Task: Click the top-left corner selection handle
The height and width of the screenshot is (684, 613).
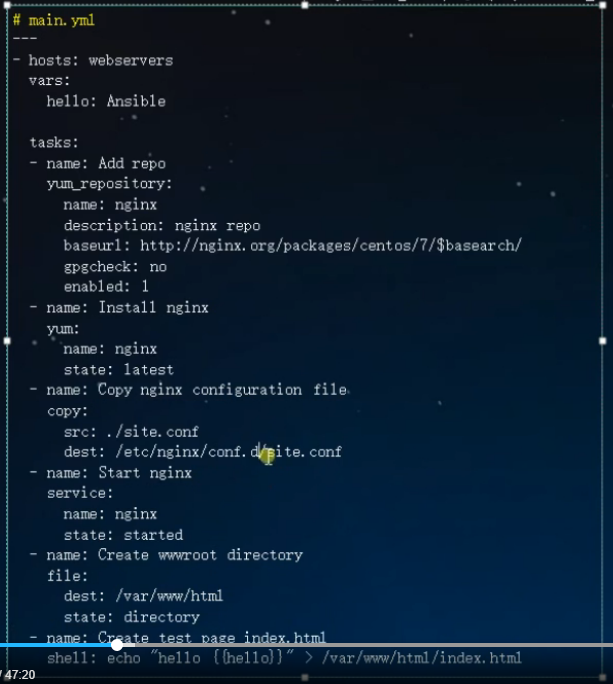Action: pyautogui.click(x=7, y=5)
